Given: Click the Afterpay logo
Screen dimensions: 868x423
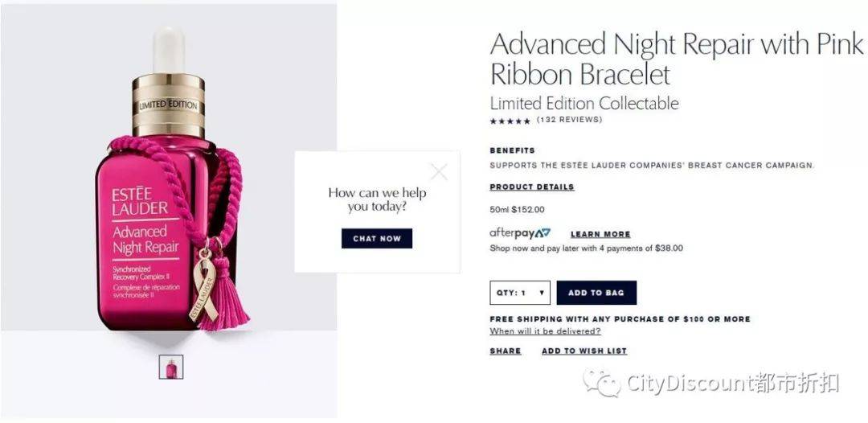Looking at the screenshot, I should [x=520, y=234].
